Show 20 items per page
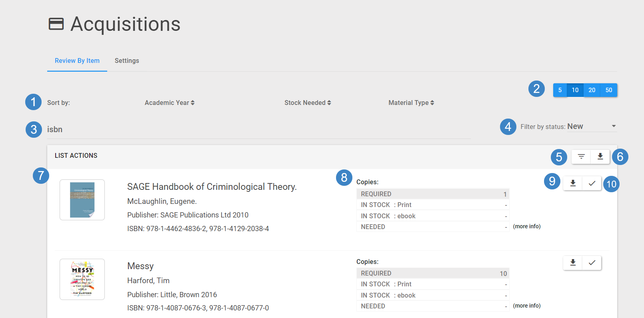The image size is (644, 318). (592, 90)
